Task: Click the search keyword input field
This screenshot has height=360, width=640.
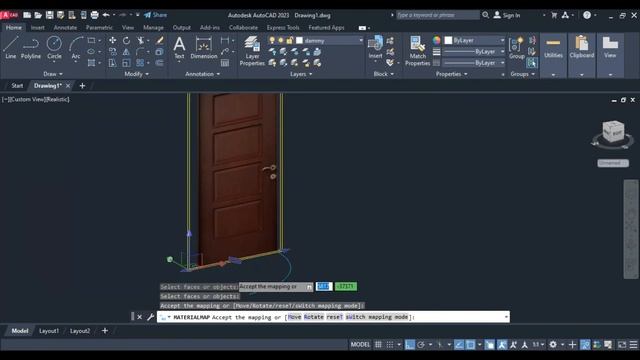Action: click(x=438, y=15)
